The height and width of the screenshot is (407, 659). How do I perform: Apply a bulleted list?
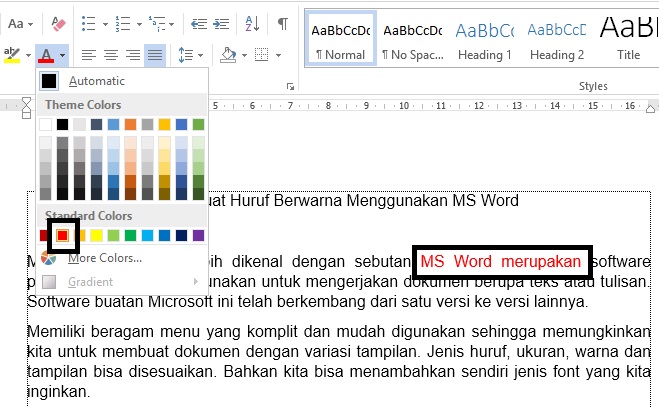coord(89,24)
